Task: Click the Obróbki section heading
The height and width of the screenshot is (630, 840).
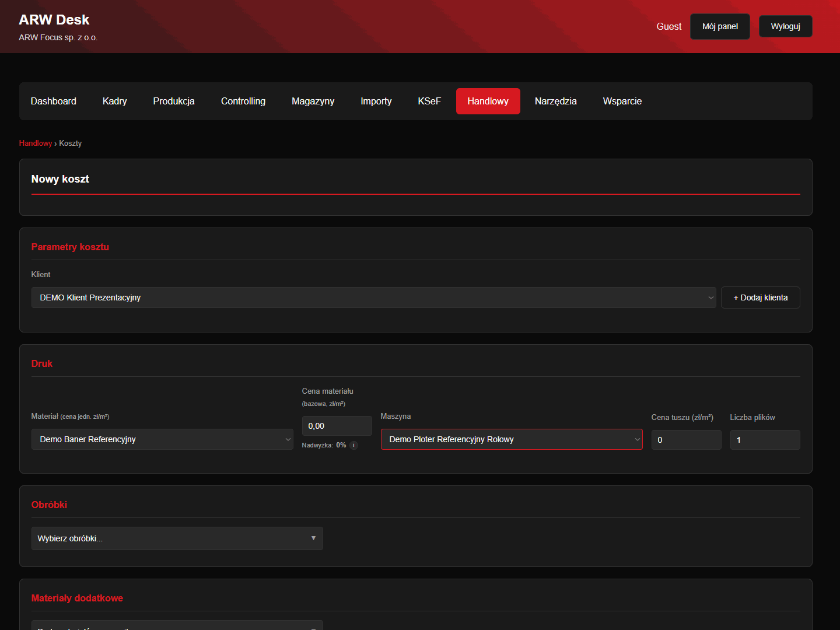Action: tap(49, 505)
